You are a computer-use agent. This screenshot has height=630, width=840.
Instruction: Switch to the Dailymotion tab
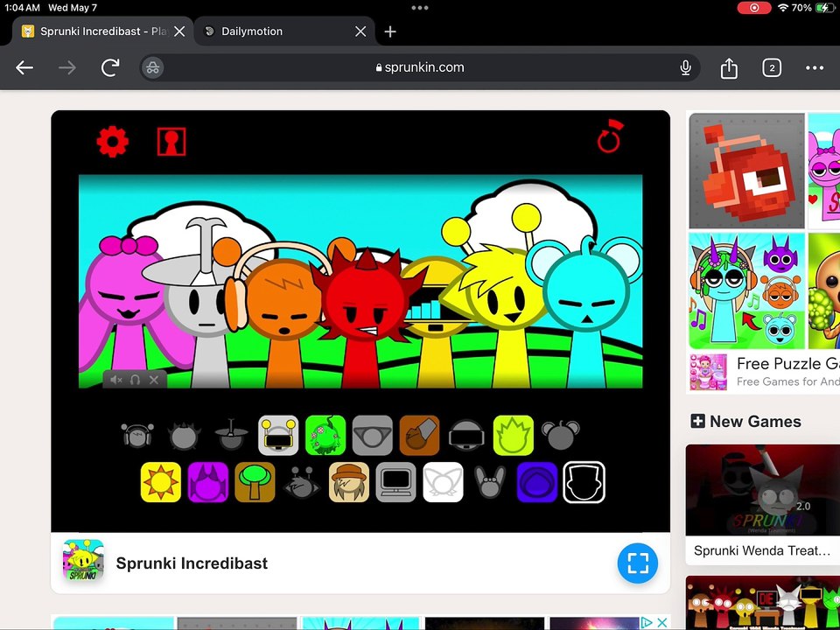tap(283, 31)
